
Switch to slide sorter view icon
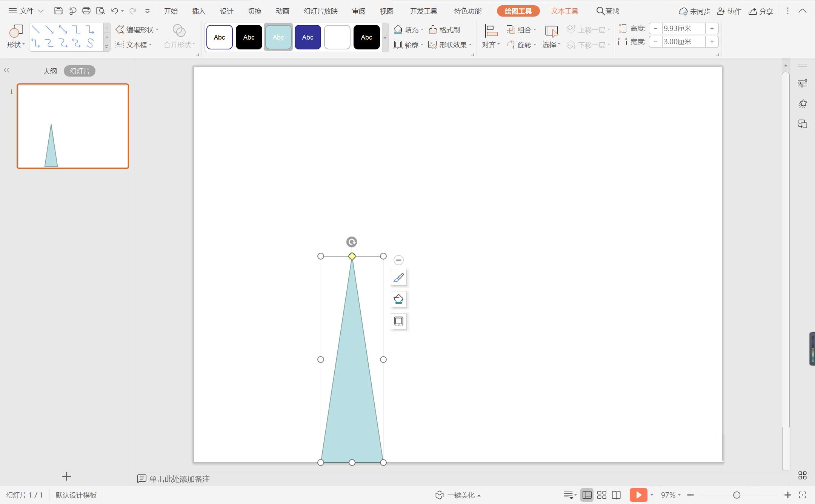click(x=602, y=495)
